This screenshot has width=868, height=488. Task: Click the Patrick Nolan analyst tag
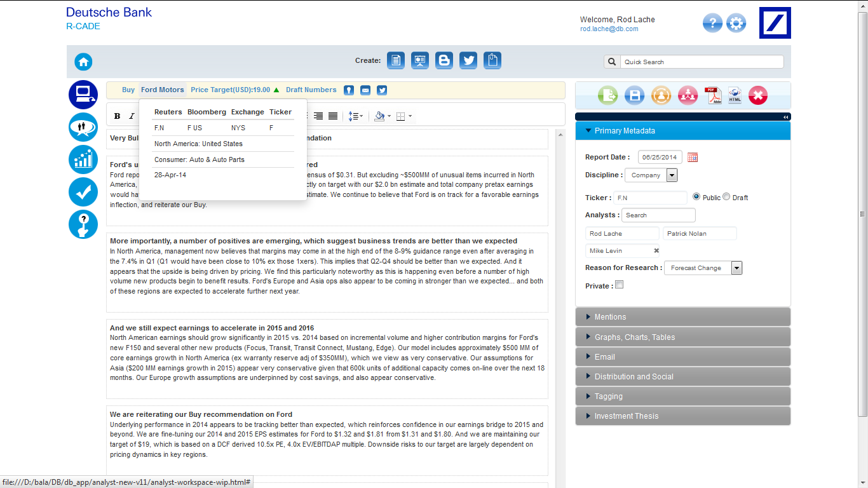[x=700, y=233]
